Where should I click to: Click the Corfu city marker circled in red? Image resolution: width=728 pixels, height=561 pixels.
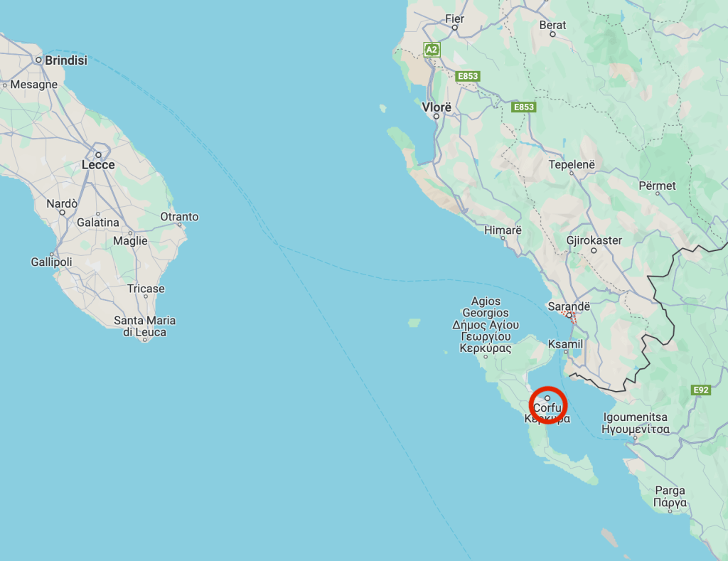547,398
